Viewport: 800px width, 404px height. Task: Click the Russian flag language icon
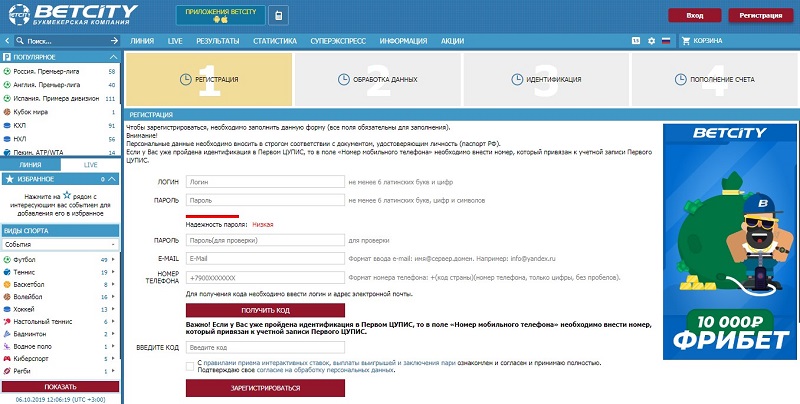click(665, 41)
